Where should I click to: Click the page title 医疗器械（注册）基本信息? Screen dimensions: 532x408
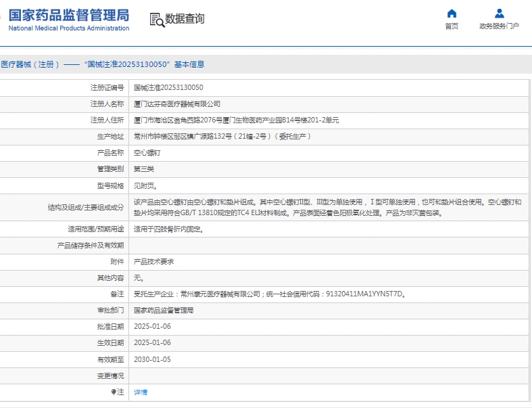103,64
